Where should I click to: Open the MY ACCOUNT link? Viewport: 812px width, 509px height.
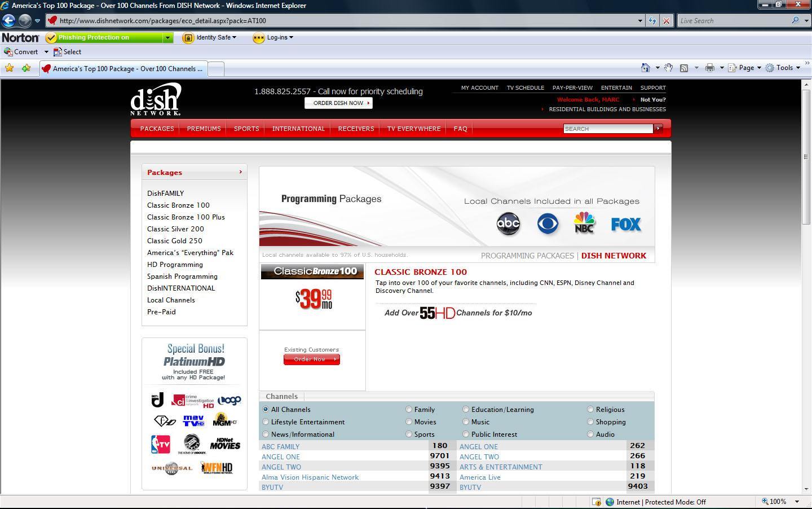click(x=479, y=88)
